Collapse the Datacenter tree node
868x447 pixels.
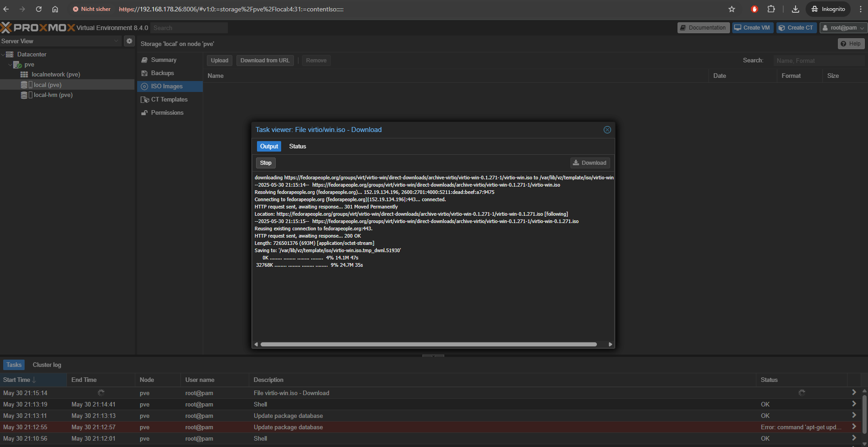pos(3,55)
